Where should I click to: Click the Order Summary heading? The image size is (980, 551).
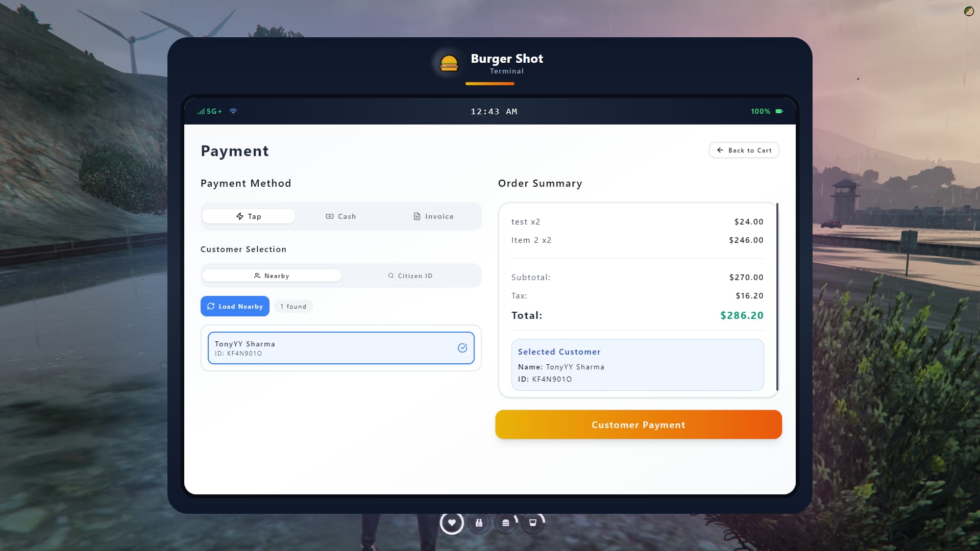click(x=540, y=183)
